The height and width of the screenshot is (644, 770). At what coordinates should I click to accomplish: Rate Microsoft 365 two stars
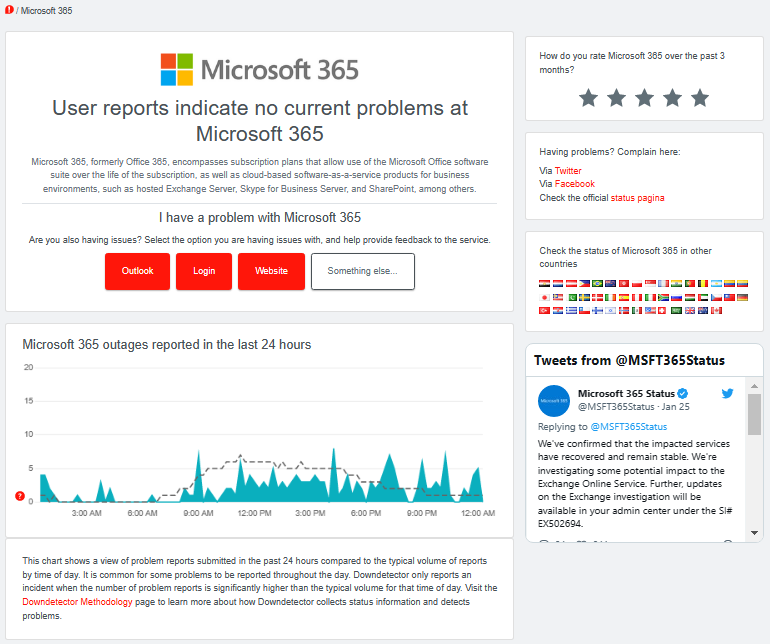(x=616, y=98)
